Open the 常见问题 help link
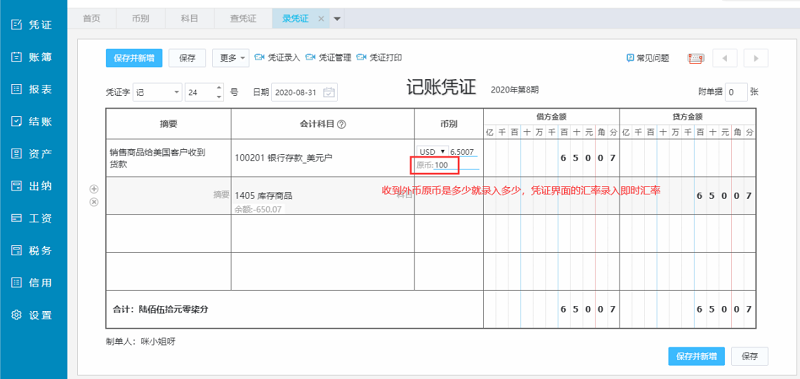This screenshot has width=800, height=379. click(x=648, y=58)
